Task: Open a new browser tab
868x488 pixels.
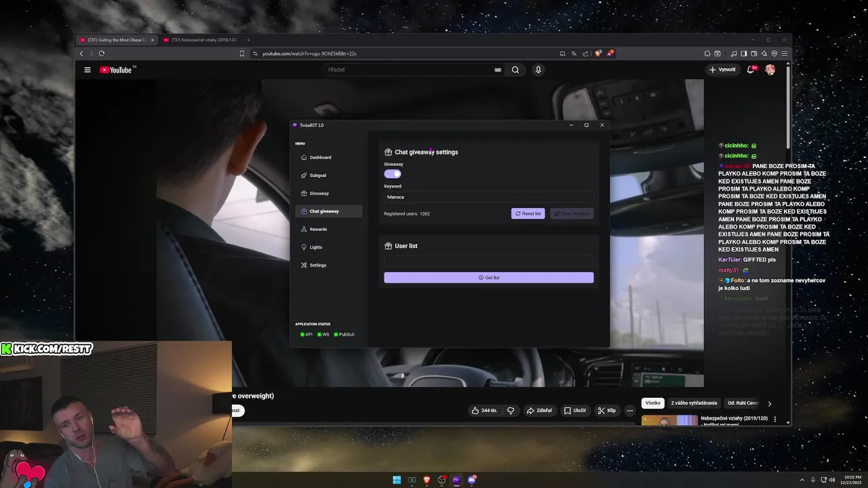Action: coord(248,40)
